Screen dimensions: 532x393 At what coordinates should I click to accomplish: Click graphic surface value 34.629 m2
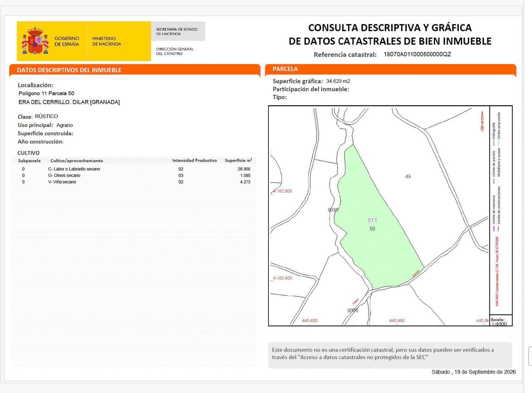[338, 81]
